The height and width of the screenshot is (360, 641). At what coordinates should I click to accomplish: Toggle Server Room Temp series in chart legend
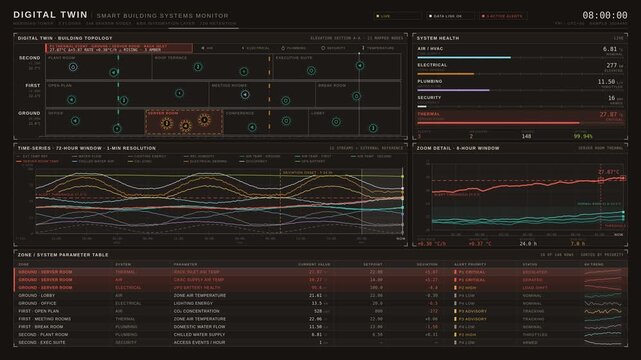[38, 161]
